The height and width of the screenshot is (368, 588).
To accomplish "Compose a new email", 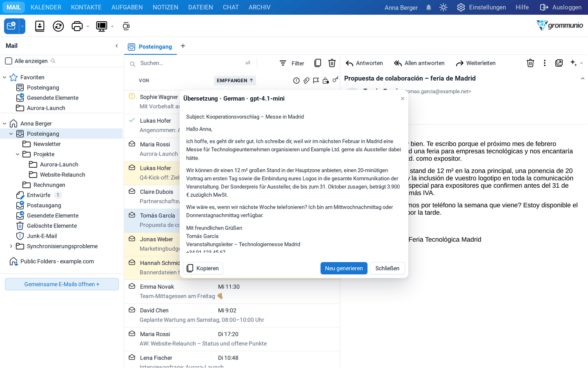I will [x=11, y=26].
